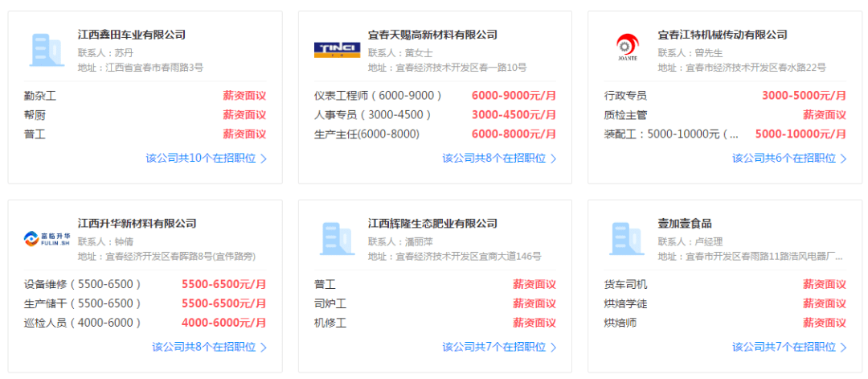View 该公司共8个在招职位 for 升华新材料
Screen dimensions: 868x379
(x=209, y=348)
